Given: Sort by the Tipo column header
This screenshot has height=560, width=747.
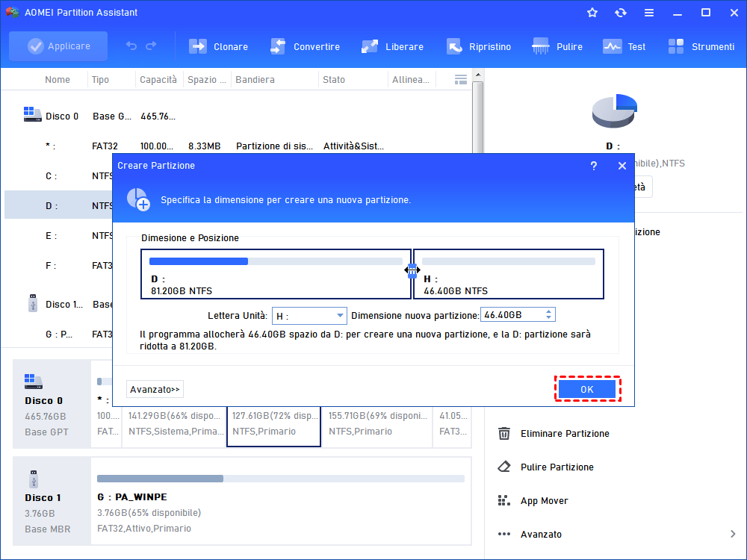Looking at the screenshot, I should [x=100, y=80].
